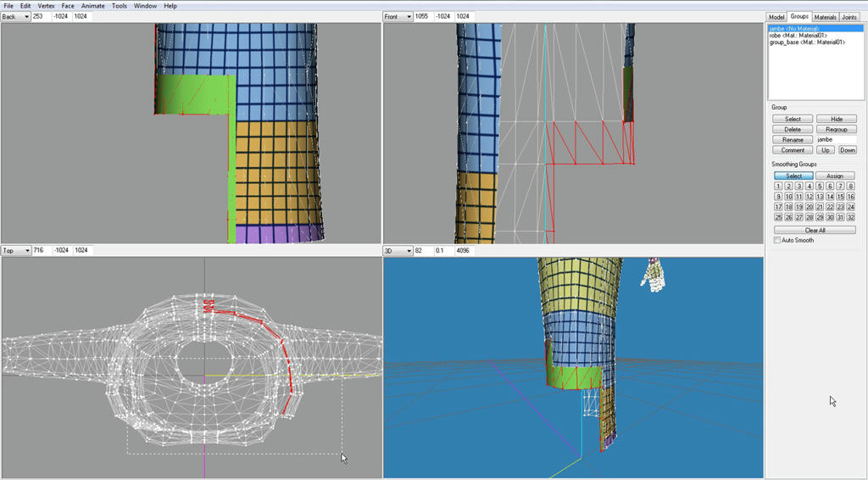This screenshot has height=480, width=868.
Task: Toggle smoothing group 1
Action: point(778,187)
